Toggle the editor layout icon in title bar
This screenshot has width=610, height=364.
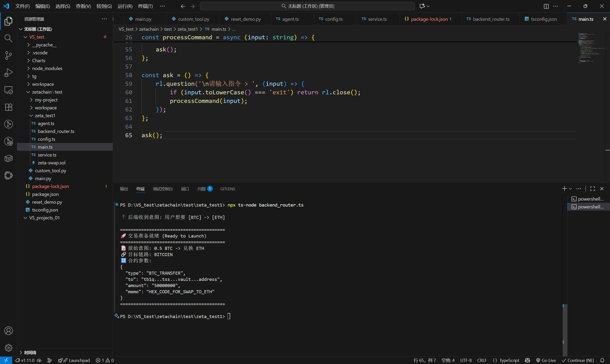coord(546,6)
